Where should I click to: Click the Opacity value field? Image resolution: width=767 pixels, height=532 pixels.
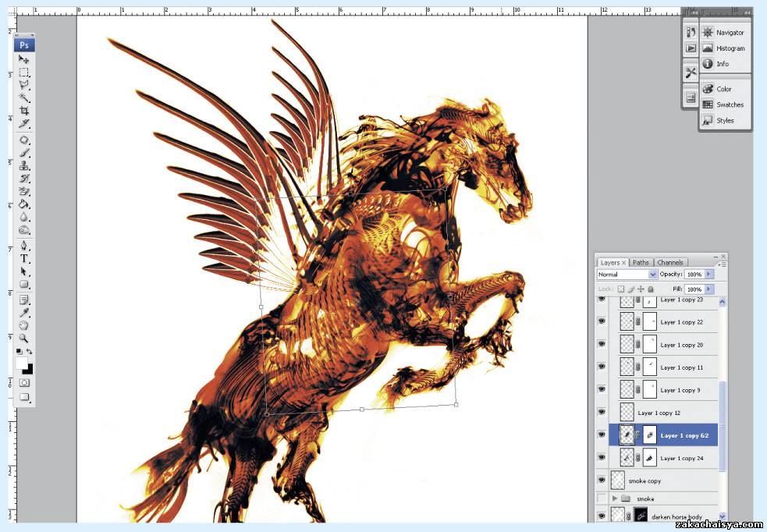694,275
